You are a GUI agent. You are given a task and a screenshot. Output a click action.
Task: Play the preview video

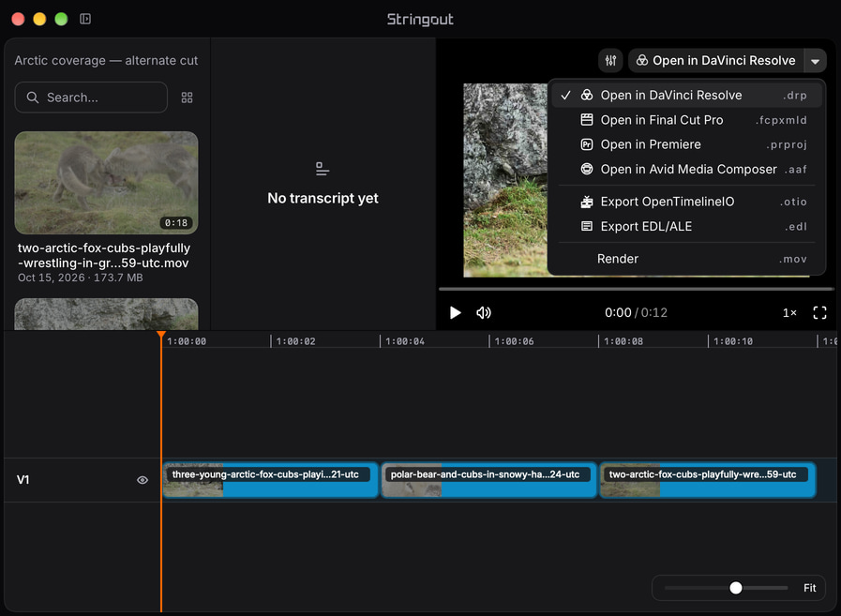pyautogui.click(x=455, y=313)
